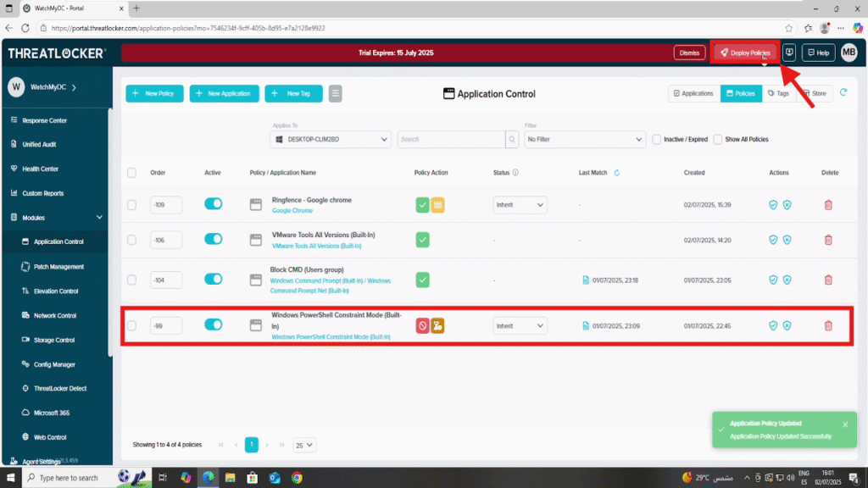868x488 pixels.
Task: Click the Status info icon
Action: point(515,173)
